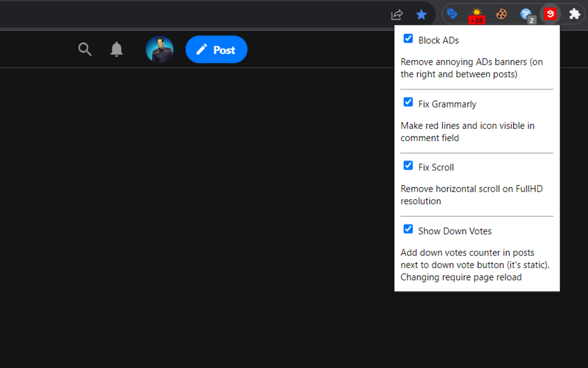Click the red 9GAG extension icon
588x368 pixels.
(x=550, y=14)
